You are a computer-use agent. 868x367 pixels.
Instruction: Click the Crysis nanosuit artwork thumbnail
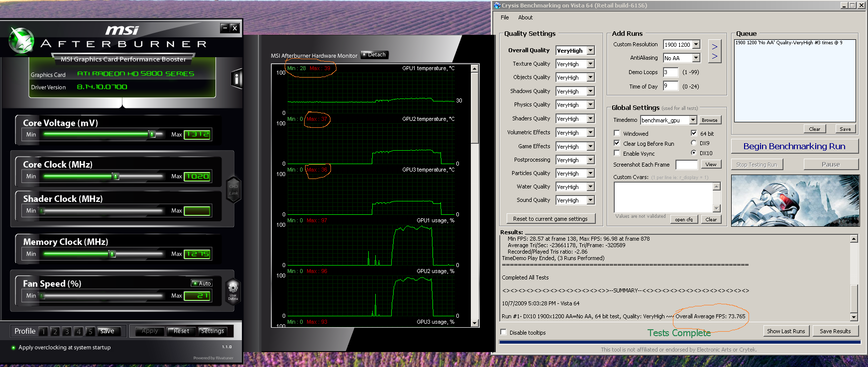795,200
